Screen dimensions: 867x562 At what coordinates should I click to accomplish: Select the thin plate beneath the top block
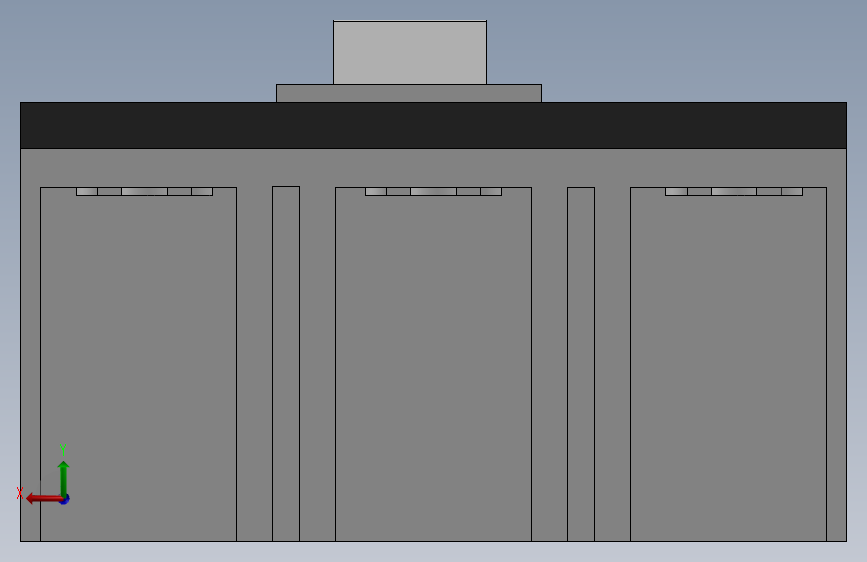click(409, 93)
